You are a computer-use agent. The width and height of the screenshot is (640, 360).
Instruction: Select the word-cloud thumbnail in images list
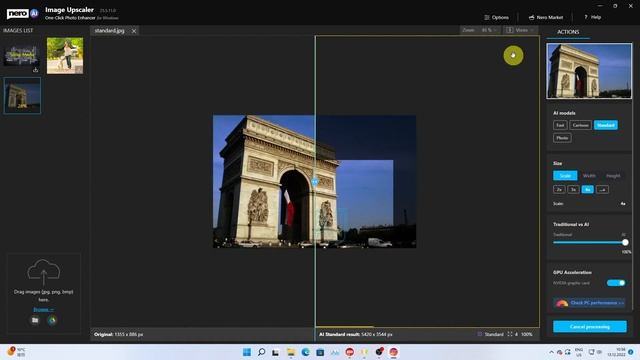click(21, 55)
